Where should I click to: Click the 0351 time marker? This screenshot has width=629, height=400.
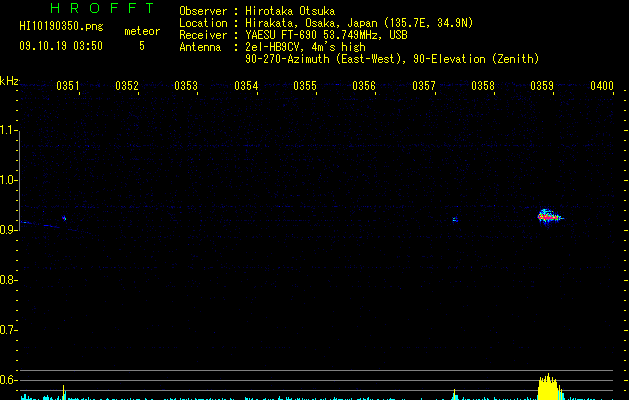coord(67,86)
